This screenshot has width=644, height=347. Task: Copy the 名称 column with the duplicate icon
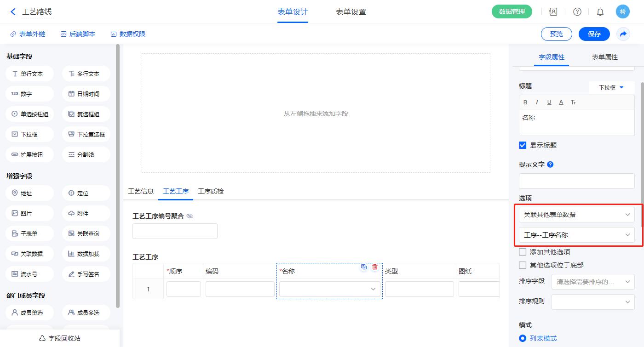pos(363,267)
